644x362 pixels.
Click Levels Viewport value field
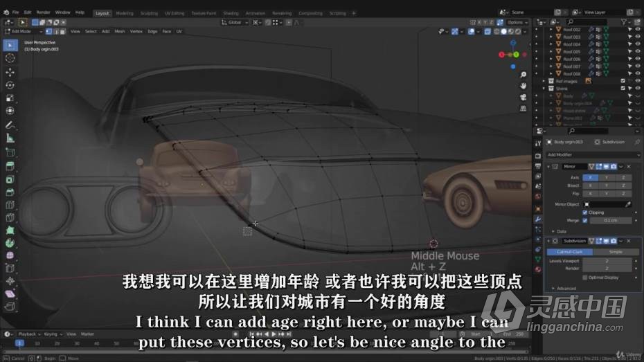[x=607, y=261]
